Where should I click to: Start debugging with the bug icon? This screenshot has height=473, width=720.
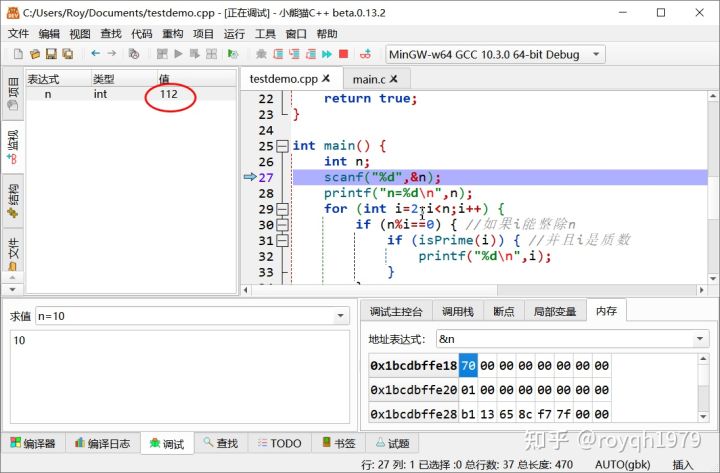tap(261, 54)
